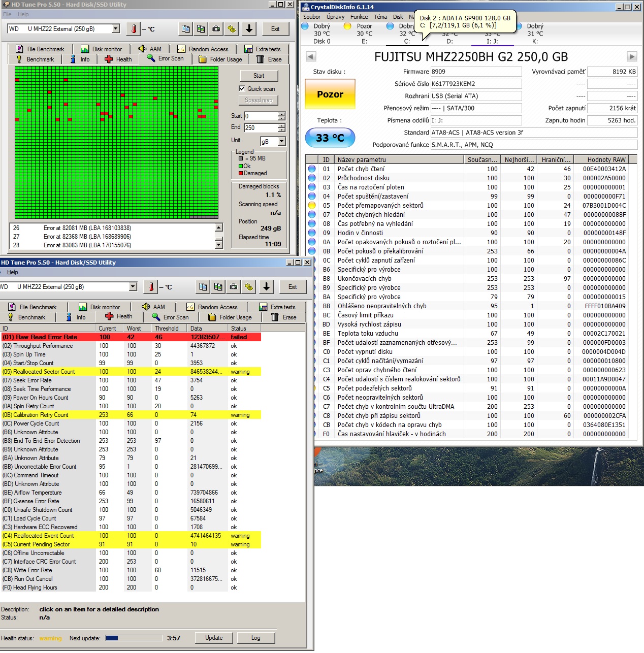Select Raw Read Error Rate failed row
The image size is (644, 653).
pos(131,337)
